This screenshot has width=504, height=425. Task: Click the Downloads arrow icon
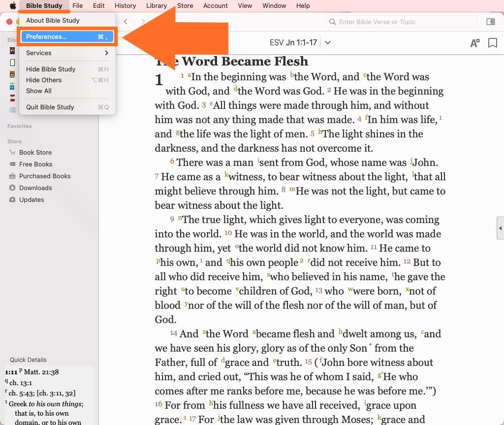click(12, 188)
